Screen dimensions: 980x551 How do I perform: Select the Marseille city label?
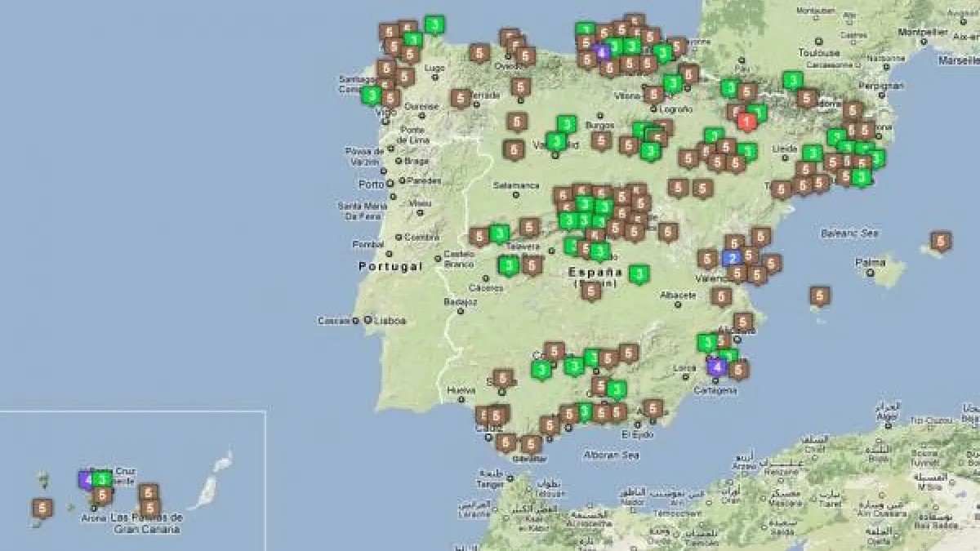(958, 60)
